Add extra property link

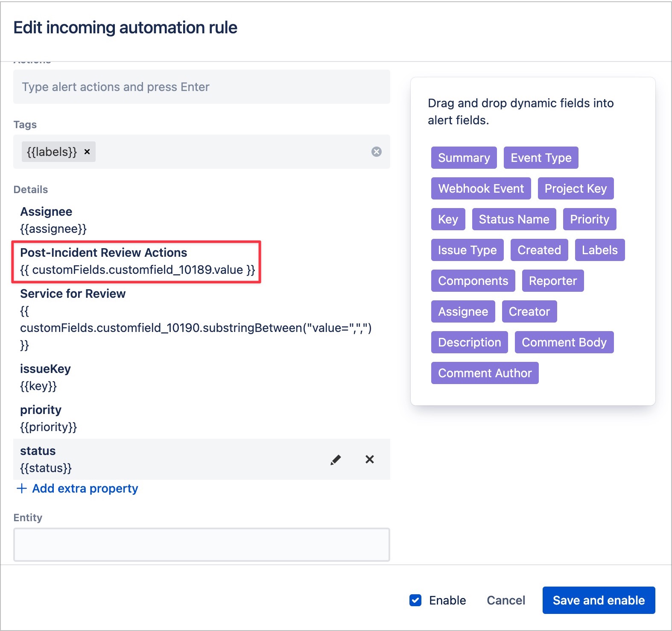tap(85, 488)
